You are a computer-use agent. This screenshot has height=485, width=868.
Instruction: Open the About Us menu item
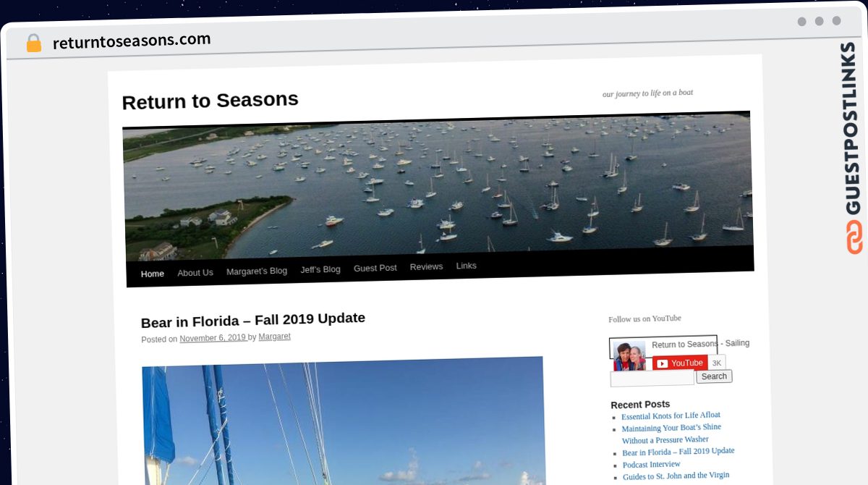tap(195, 273)
